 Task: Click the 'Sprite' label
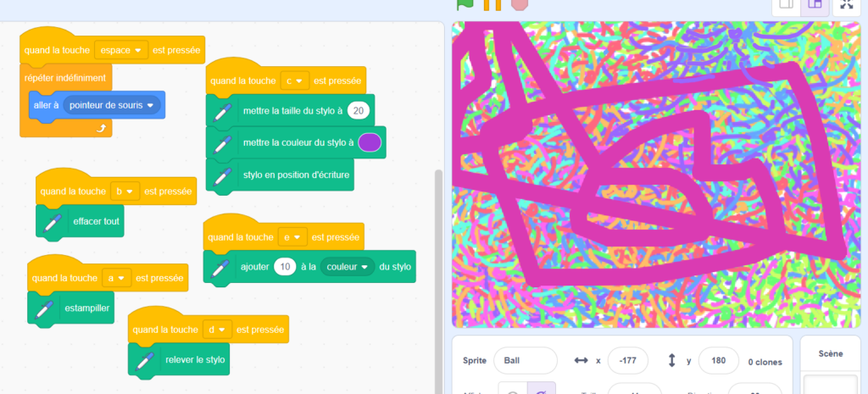click(x=475, y=361)
